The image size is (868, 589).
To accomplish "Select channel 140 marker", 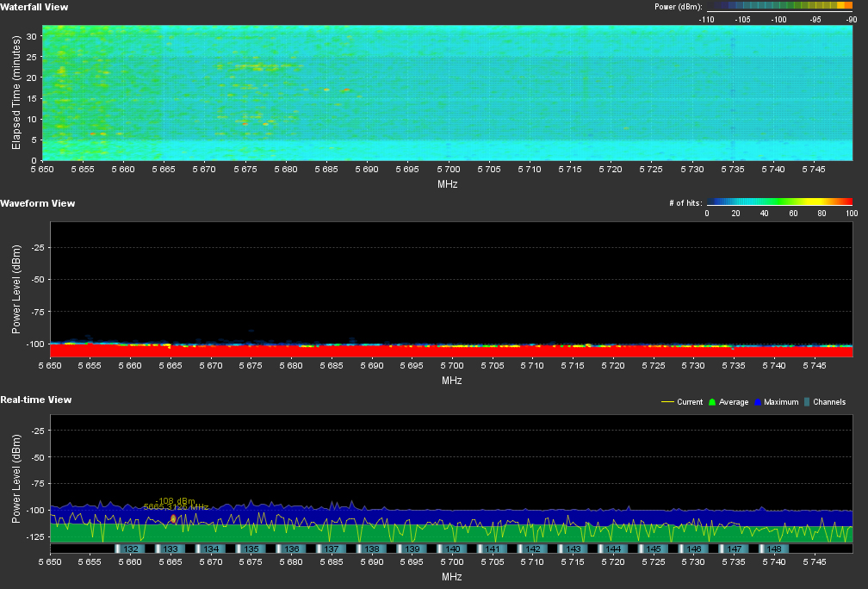I will tap(453, 549).
